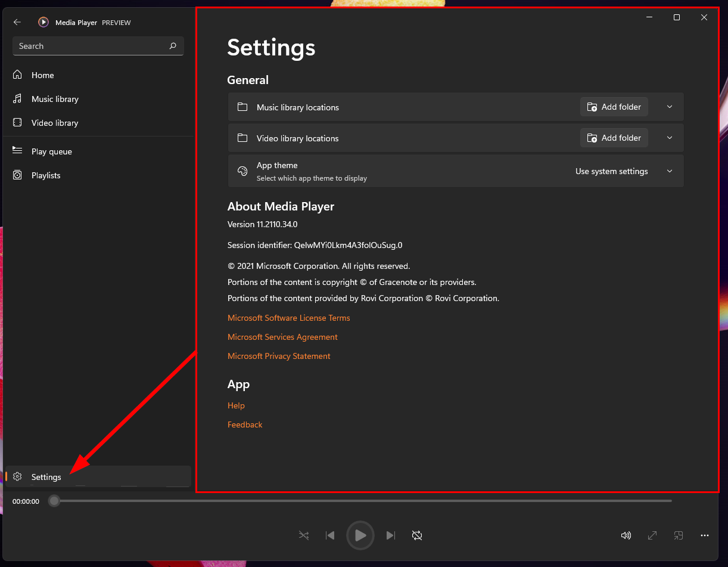728x567 pixels.
Task: Click the Music library locations folder icon
Action: [242, 107]
